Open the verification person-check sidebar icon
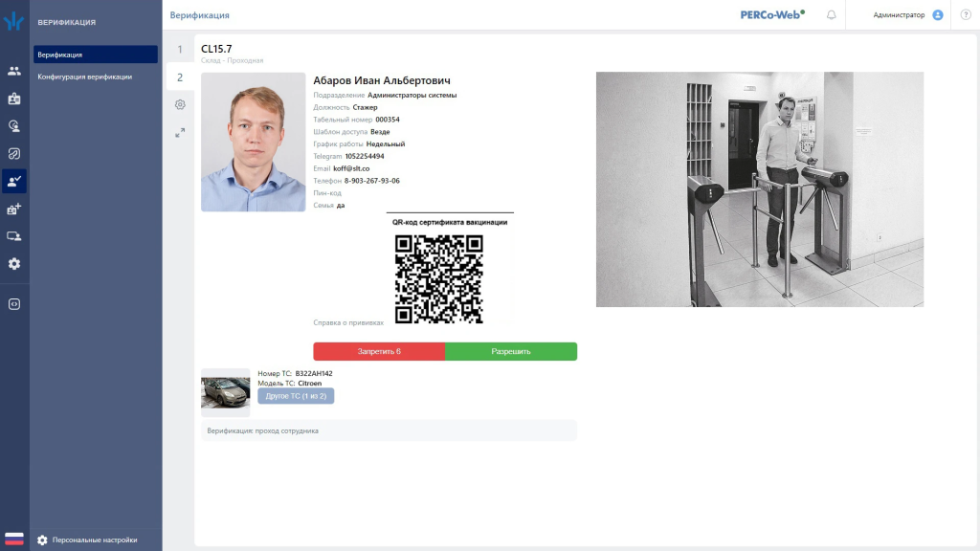Viewport: 980px width, 551px height. 13,181
